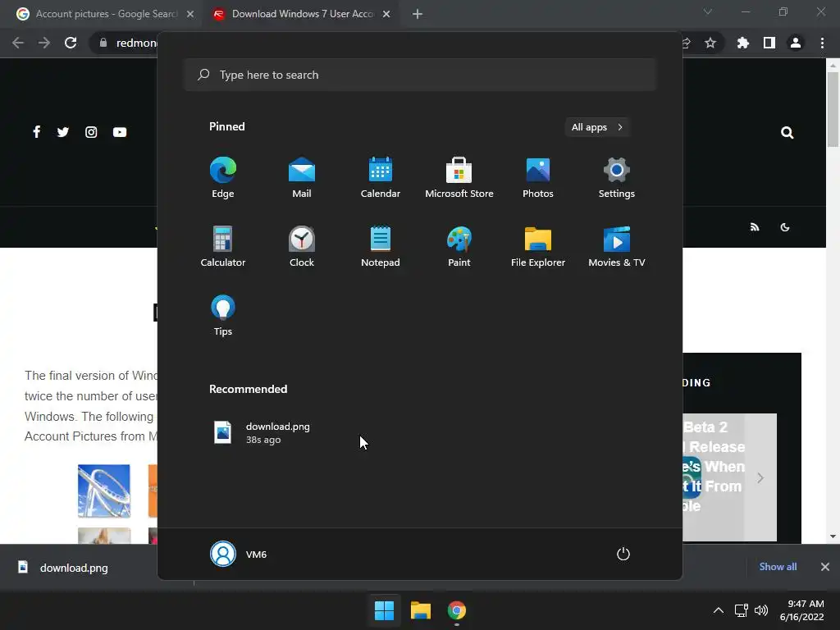
Task: Switch to Chrome from the taskbar
Action: point(457,610)
